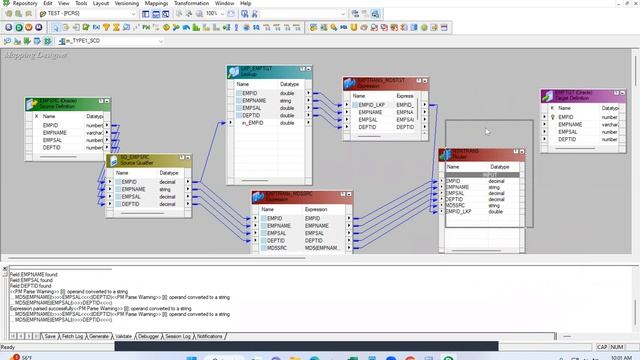Open the 100% zoom level dropdown
Viewport: 640px width, 360px height.
click(x=222, y=13)
